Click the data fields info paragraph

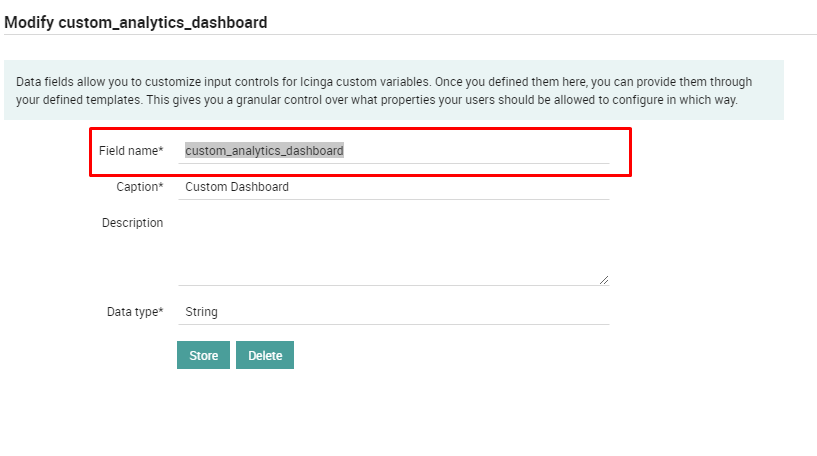click(x=392, y=91)
